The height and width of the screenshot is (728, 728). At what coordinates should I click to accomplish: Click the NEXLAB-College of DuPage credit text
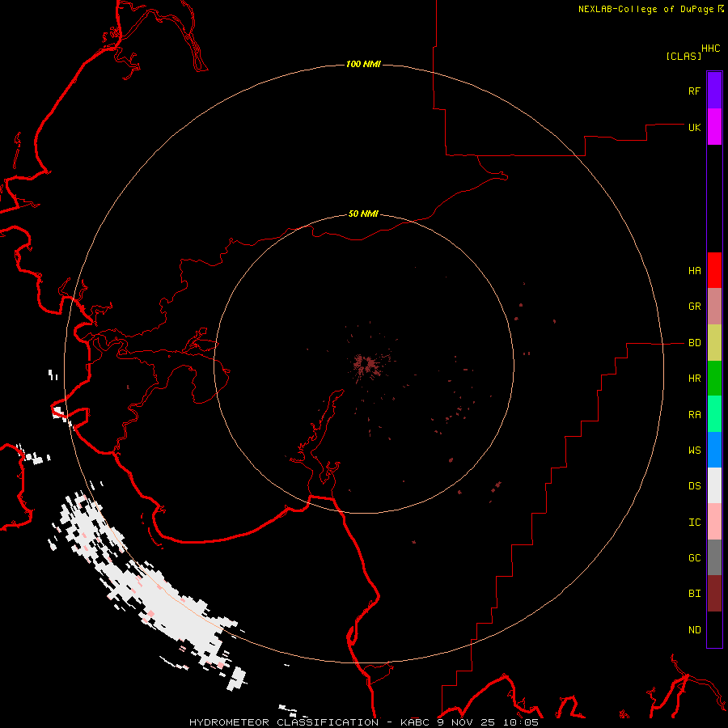pos(647,9)
